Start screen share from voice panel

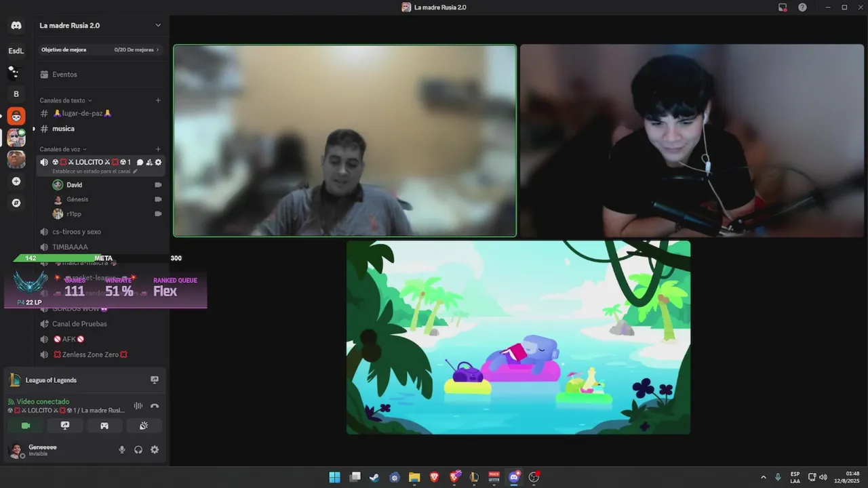[65, 426]
